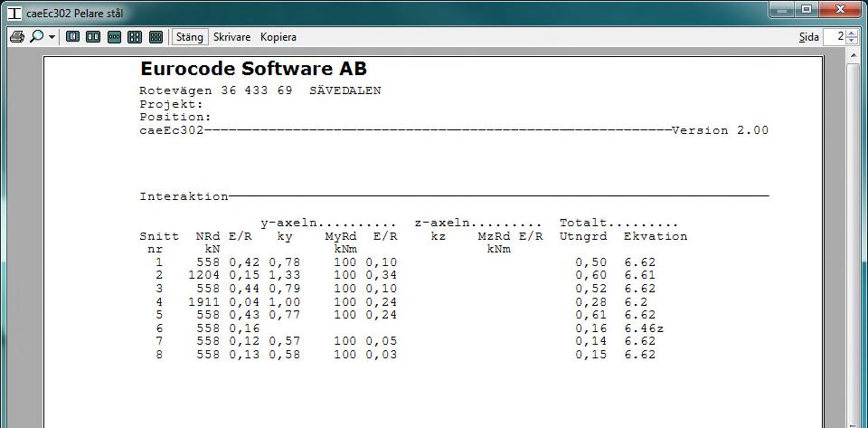Screen dimensions: 868x428
Task: Click the 'Utngrd' column header
Action: click(x=583, y=236)
